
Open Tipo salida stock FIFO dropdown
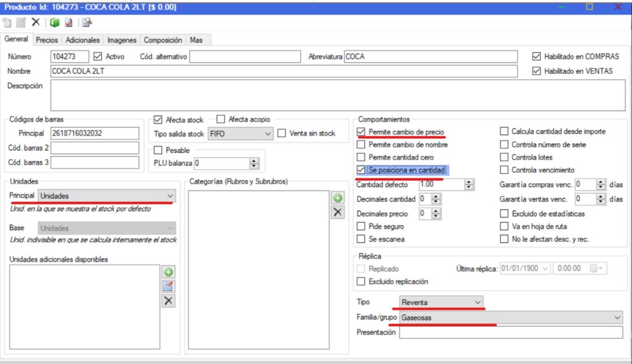[240, 133]
